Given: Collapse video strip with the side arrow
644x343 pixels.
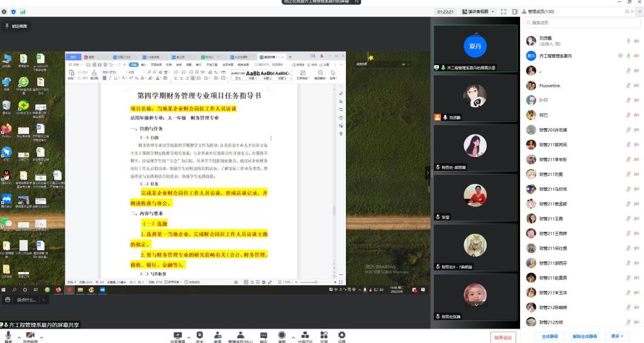Looking at the screenshot, I should pyautogui.click(x=428, y=173).
